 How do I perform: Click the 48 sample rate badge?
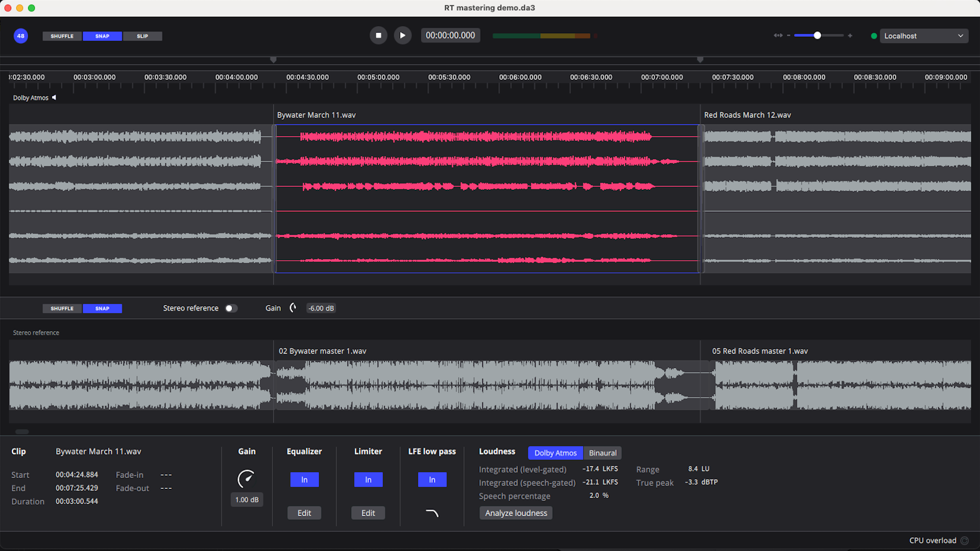(20, 36)
